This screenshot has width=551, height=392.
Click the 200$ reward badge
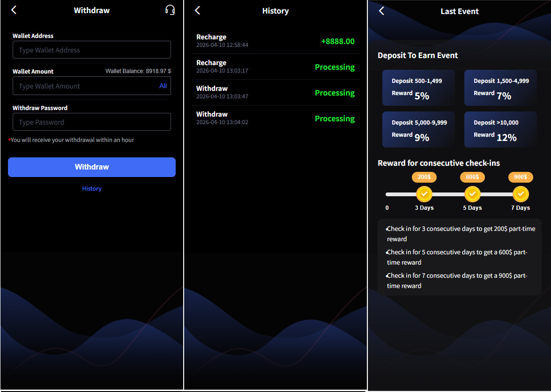click(424, 177)
